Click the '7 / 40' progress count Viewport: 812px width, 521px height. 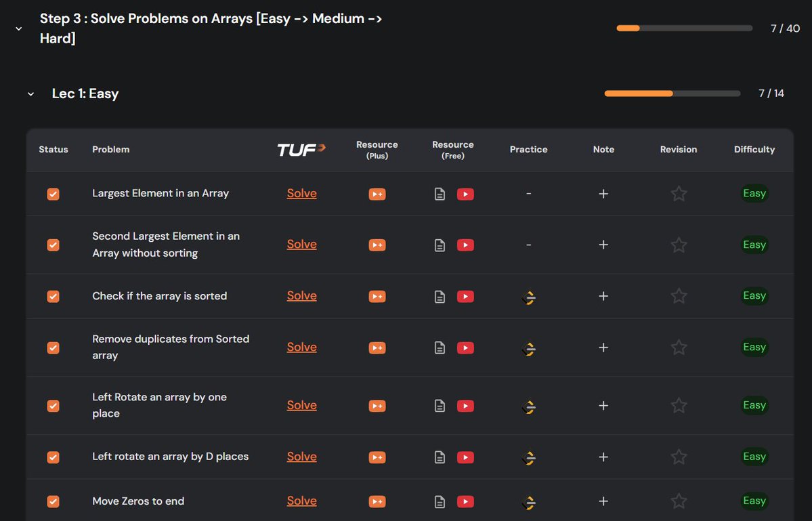(785, 28)
